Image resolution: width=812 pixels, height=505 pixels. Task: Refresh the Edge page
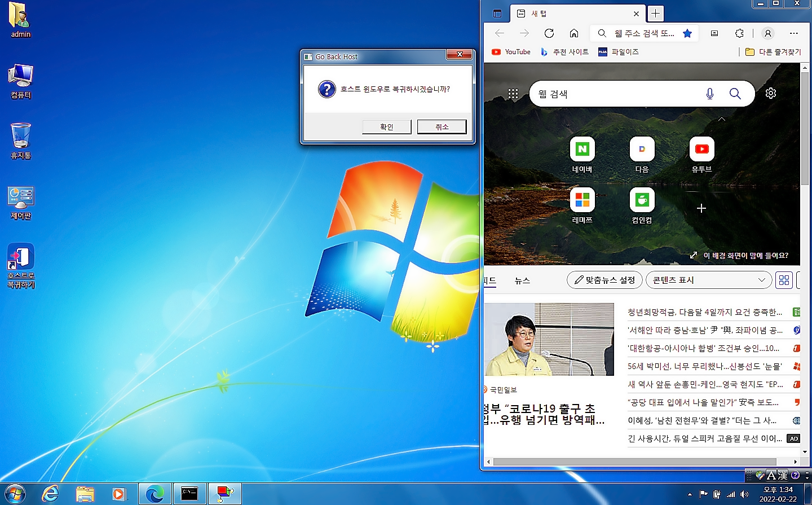(x=549, y=33)
